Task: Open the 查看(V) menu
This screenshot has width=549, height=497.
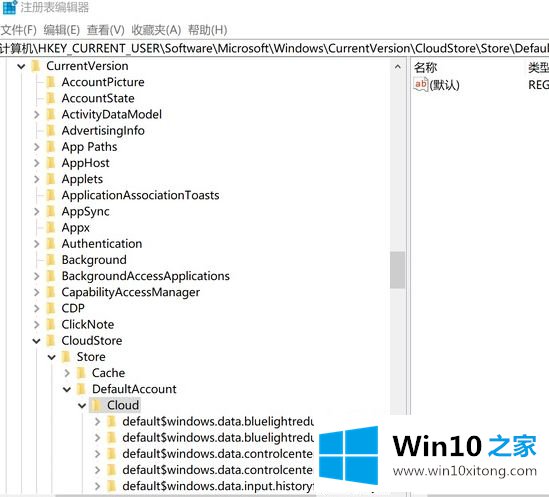Action: 105,30
